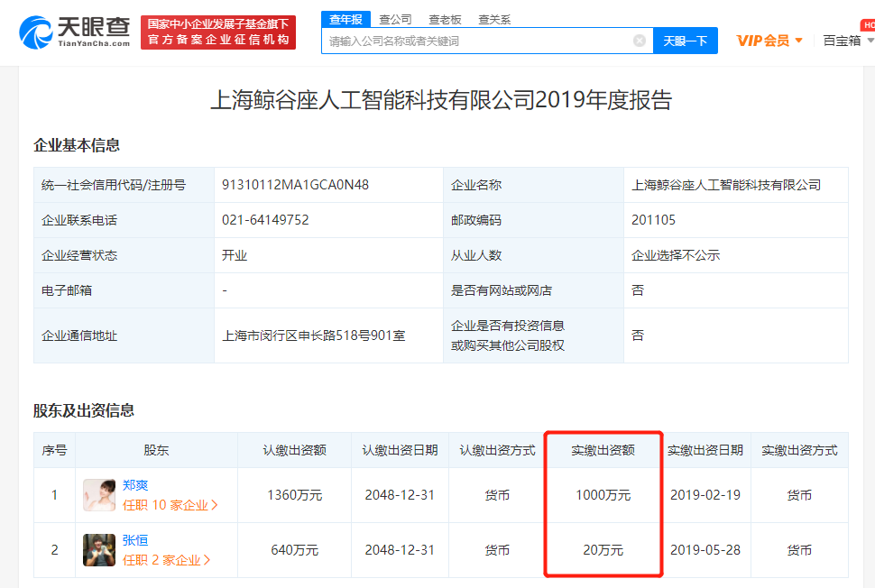The height and width of the screenshot is (588, 875).
Task: Select credit code 91310112MA1GCA0N48
Action: pyautogui.click(x=295, y=185)
